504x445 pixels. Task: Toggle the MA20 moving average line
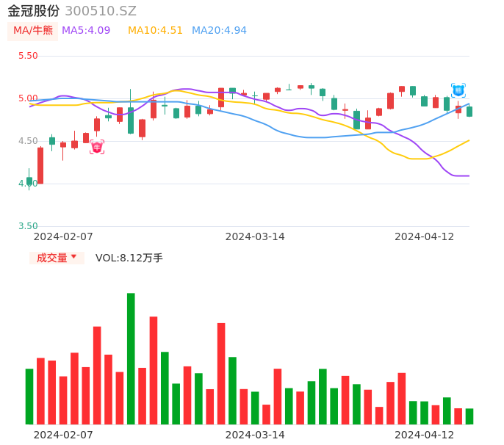click(x=219, y=31)
